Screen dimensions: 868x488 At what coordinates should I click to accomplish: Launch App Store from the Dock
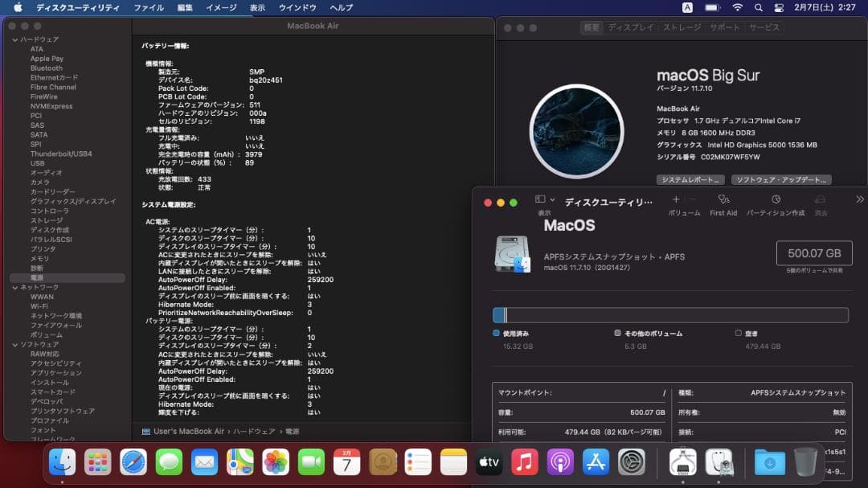[x=596, y=462]
